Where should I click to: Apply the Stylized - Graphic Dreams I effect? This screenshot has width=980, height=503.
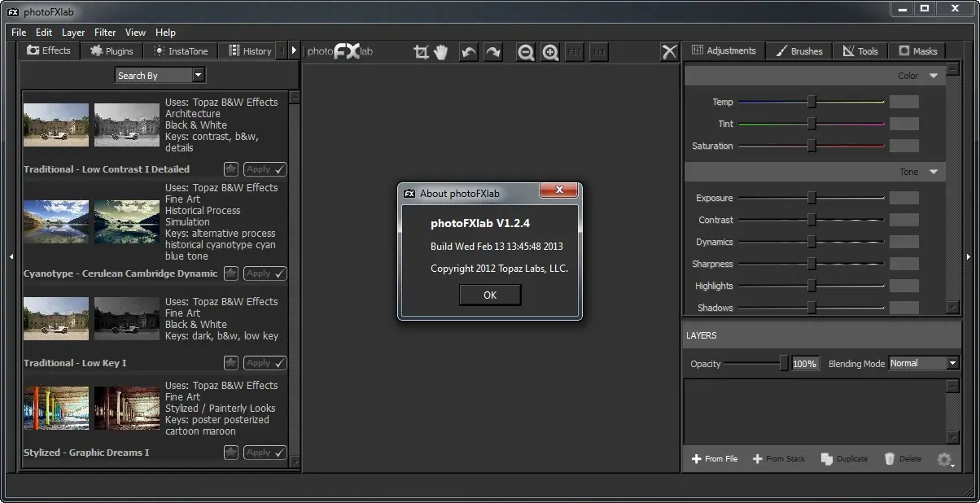coord(265,453)
